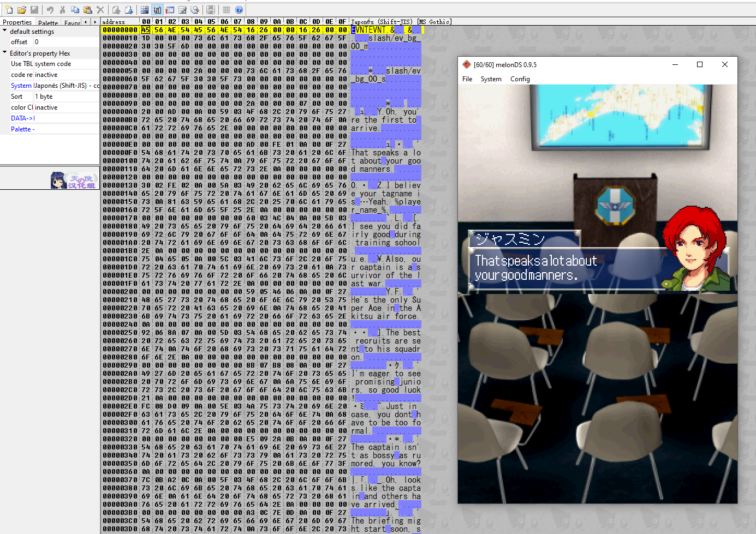
Task: Click decoded text 'That speaks a lo'
Action: click(386, 153)
